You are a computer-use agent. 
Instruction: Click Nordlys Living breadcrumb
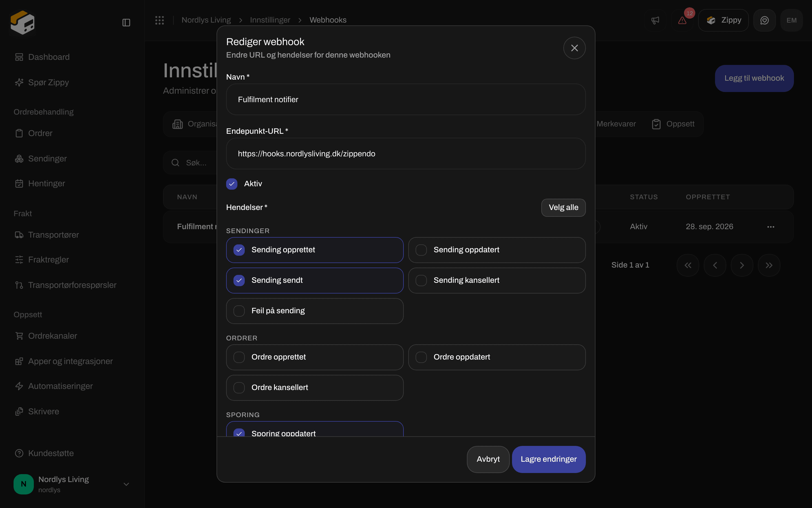pos(206,20)
